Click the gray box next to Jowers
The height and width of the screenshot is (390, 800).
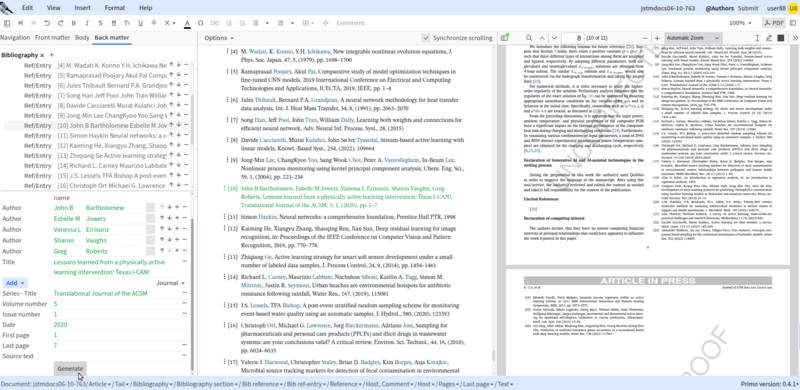coord(150,218)
